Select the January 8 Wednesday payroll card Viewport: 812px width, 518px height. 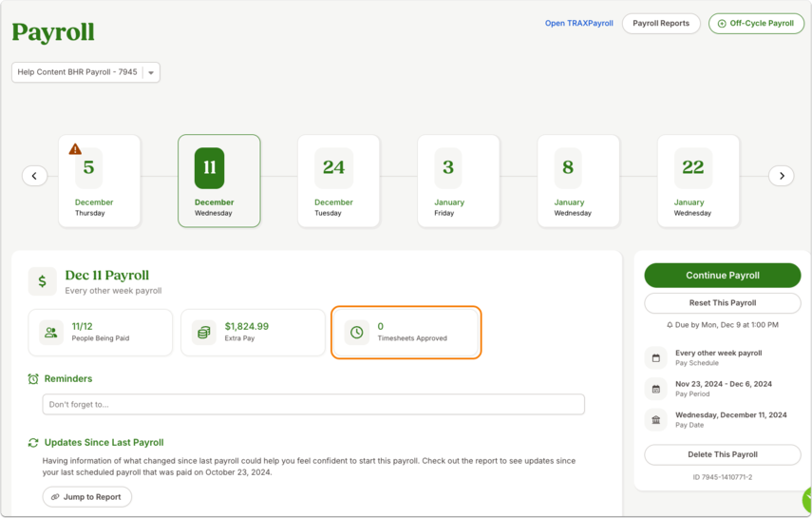(578, 181)
